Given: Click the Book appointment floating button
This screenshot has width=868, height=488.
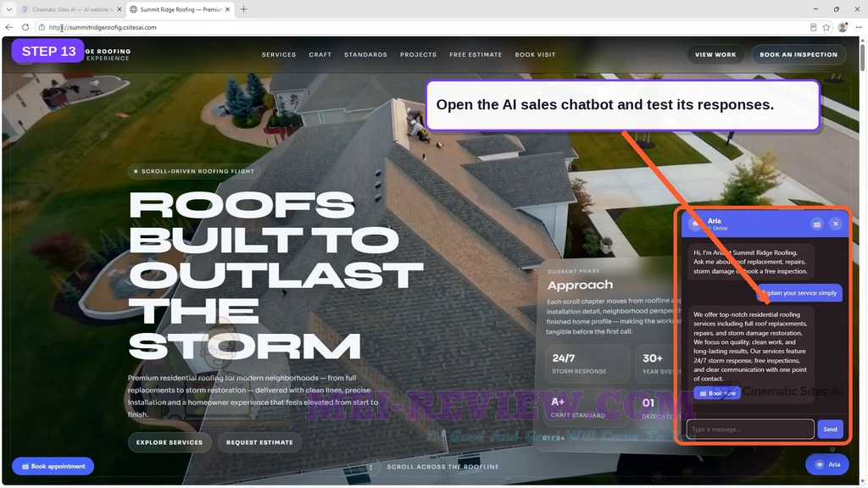Looking at the screenshot, I should [x=53, y=467].
